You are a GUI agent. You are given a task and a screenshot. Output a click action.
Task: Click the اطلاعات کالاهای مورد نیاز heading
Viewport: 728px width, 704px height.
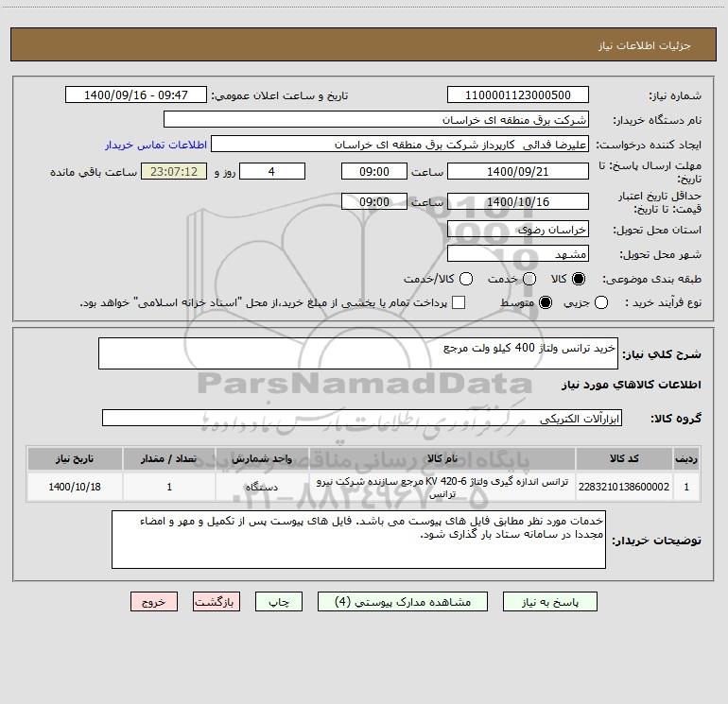[631, 385]
